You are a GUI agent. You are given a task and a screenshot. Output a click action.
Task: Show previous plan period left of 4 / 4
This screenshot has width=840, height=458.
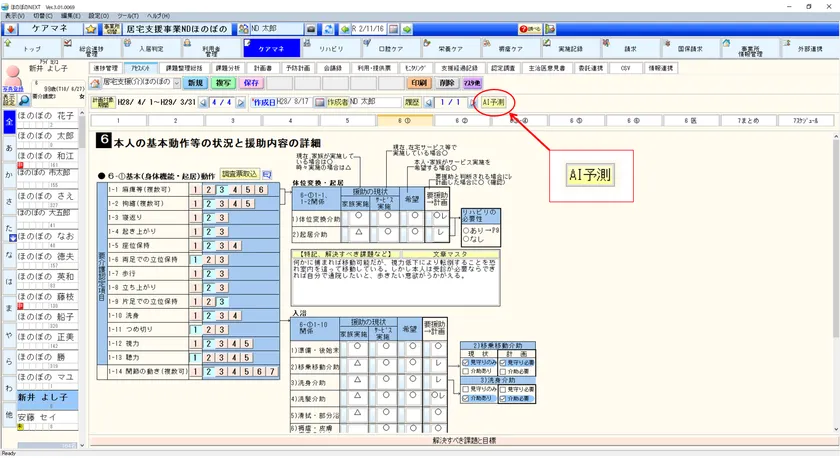click(x=203, y=102)
